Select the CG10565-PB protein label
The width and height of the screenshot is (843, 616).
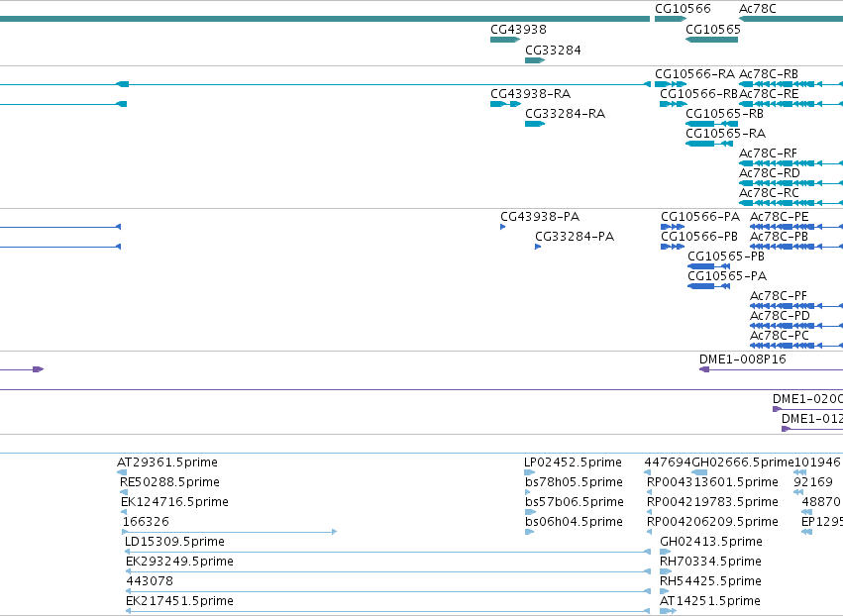[x=726, y=257]
